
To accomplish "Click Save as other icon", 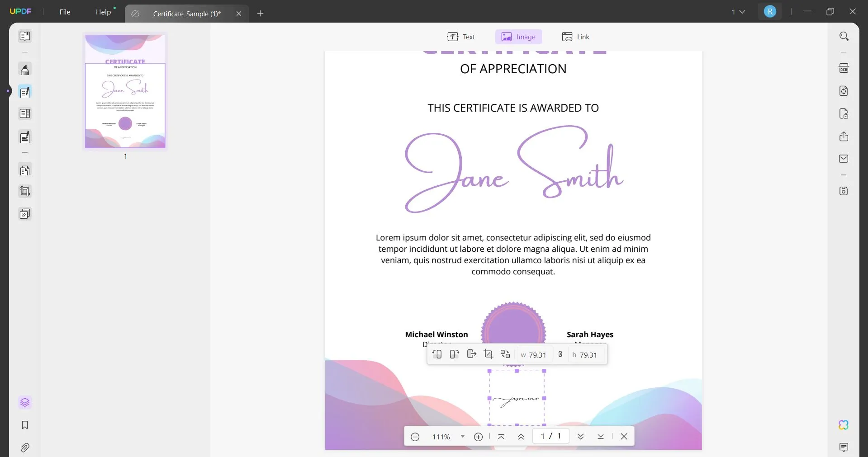I will (844, 191).
